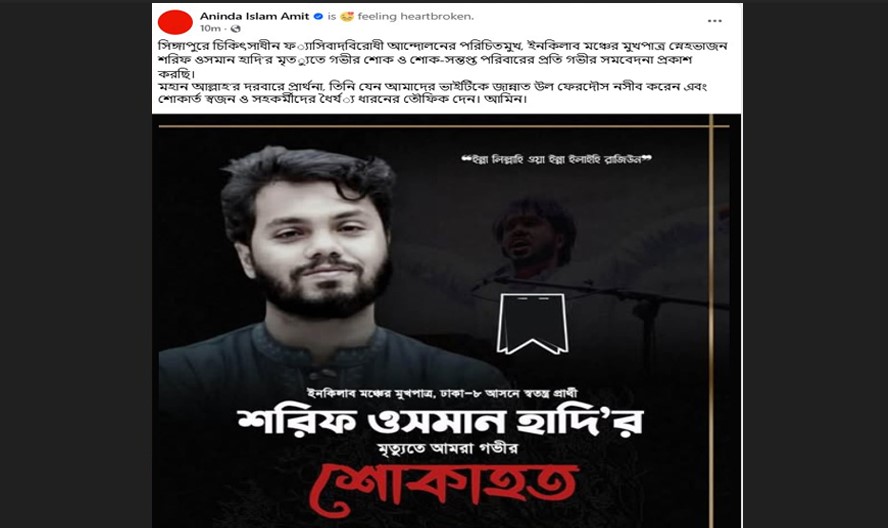Click the prayer paragraph ending with 'আমিন'
The height and width of the screenshot is (528, 888).
click(x=433, y=93)
